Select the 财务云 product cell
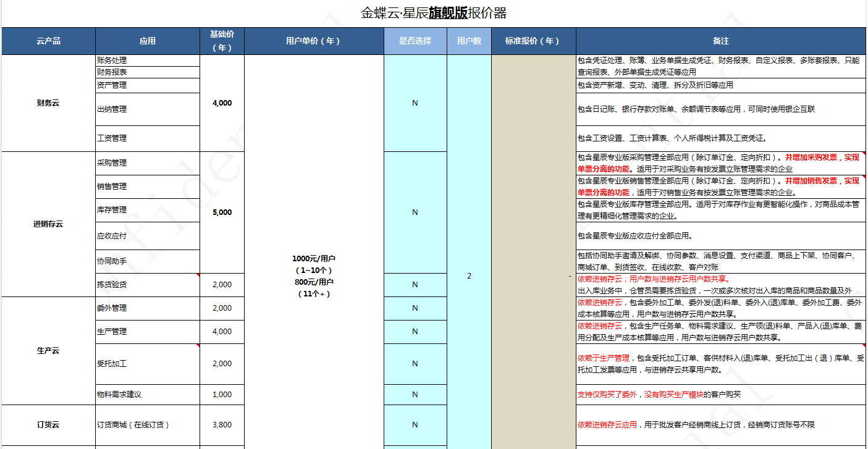The image size is (868, 449). (x=48, y=103)
